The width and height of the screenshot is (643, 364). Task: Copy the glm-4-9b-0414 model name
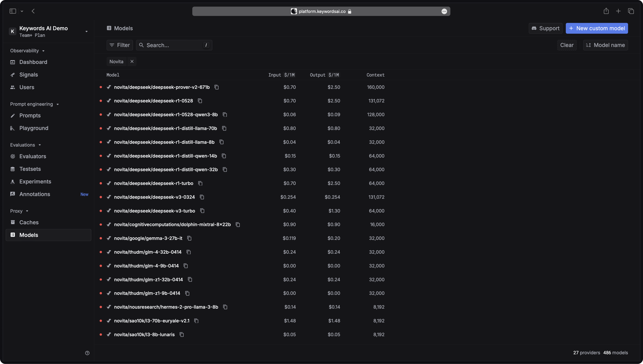point(185,266)
